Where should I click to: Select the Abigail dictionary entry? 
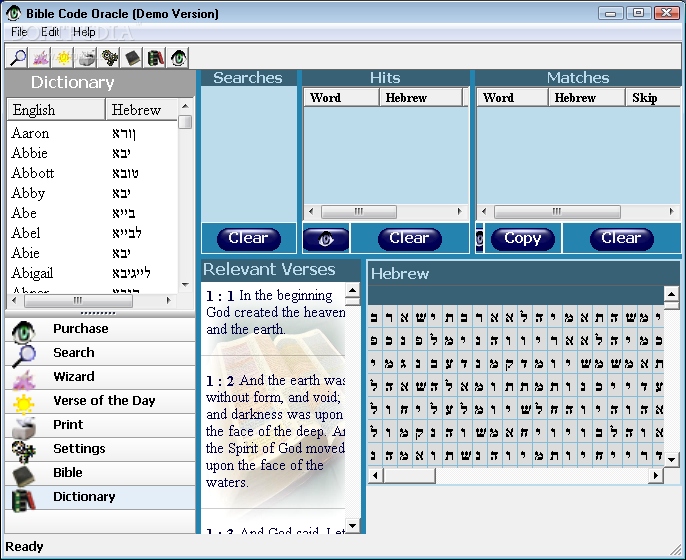[92, 273]
